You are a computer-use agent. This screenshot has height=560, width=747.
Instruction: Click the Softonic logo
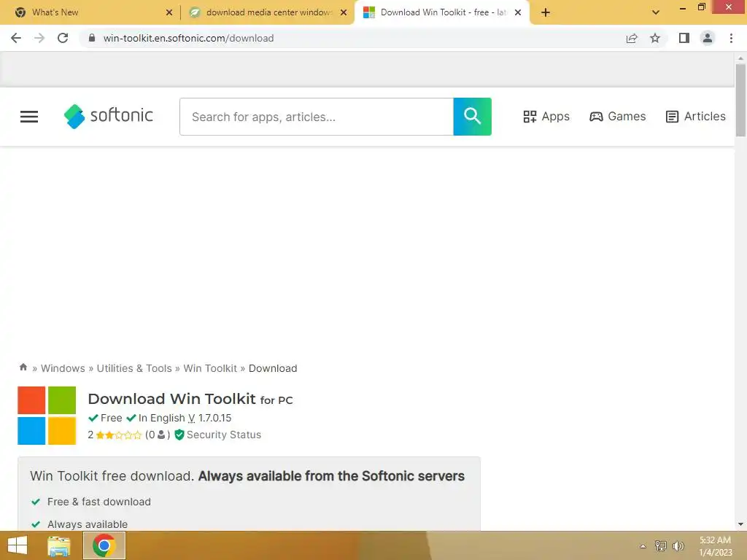109,116
